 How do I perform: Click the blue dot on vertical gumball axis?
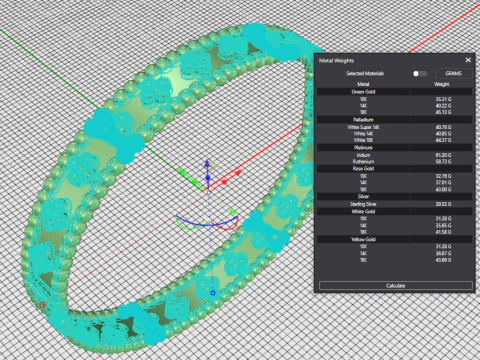click(x=208, y=178)
